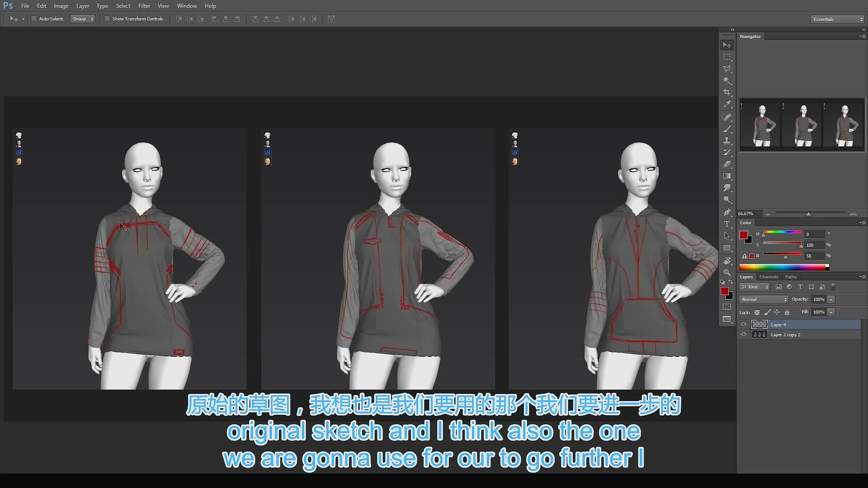
Task: Open the Group dropdown in options bar
Action: [82, 19]
